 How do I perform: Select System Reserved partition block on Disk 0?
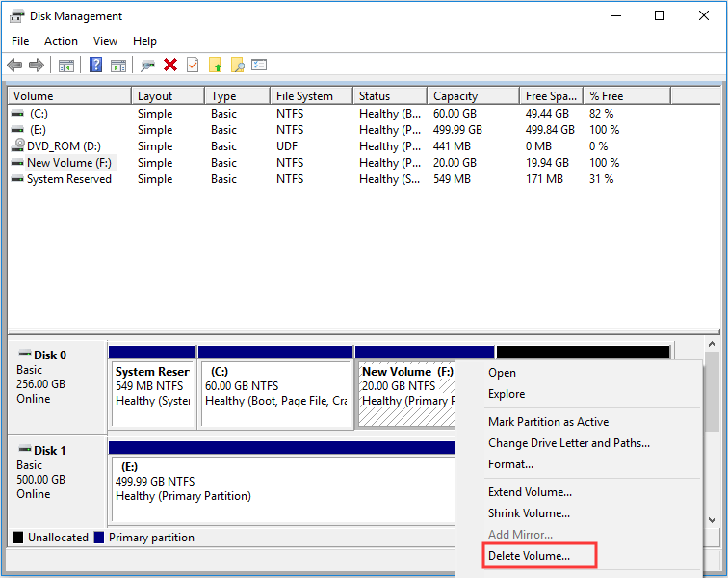[152, 394]
